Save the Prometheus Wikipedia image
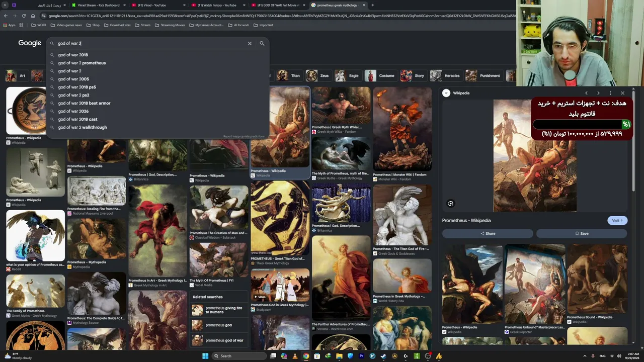The height and width of the screenshot is (362, 644). 582,233
